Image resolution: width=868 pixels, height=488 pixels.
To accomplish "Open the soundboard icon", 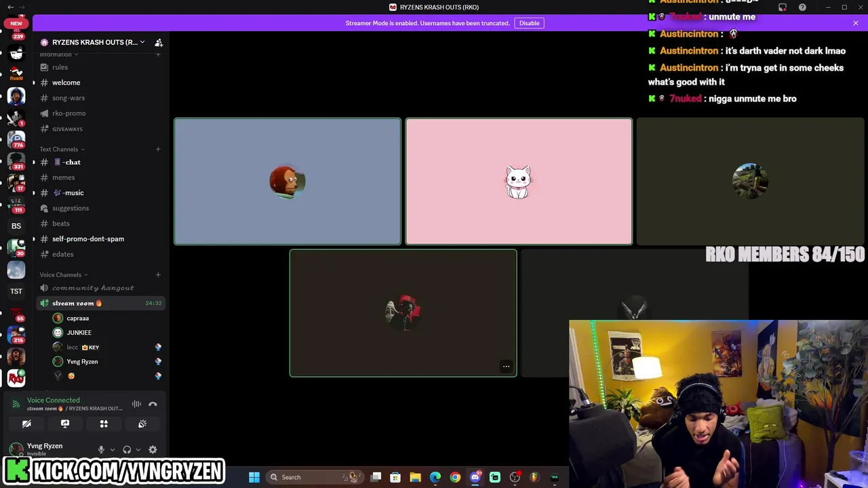I will click(x=142, y=424).
